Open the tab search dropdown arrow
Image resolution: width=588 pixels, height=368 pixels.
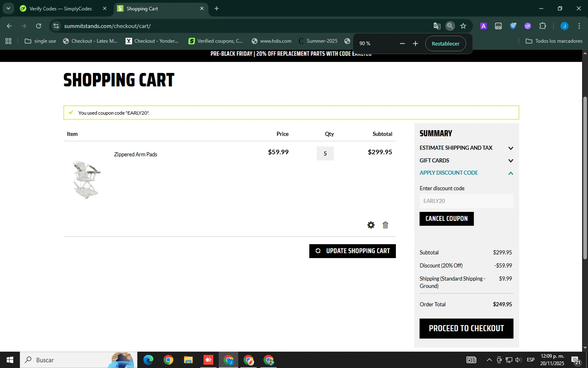[8, 8]
